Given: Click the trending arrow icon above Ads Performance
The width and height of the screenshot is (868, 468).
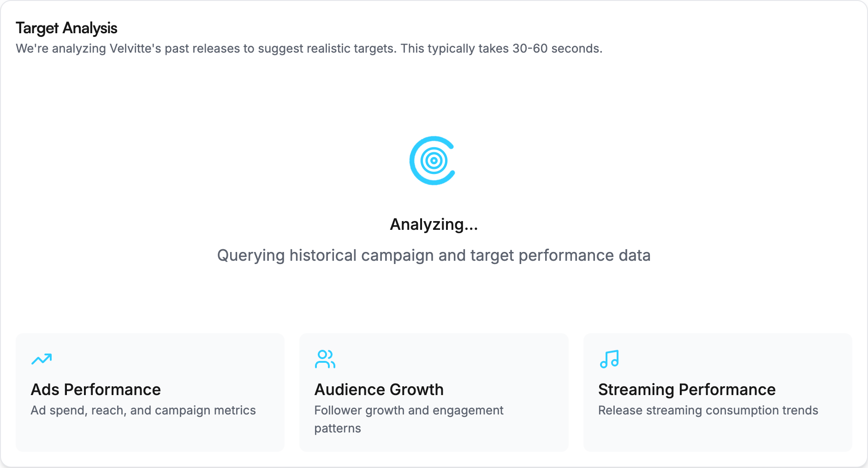Looking at the screenshot, I should 42,359.
